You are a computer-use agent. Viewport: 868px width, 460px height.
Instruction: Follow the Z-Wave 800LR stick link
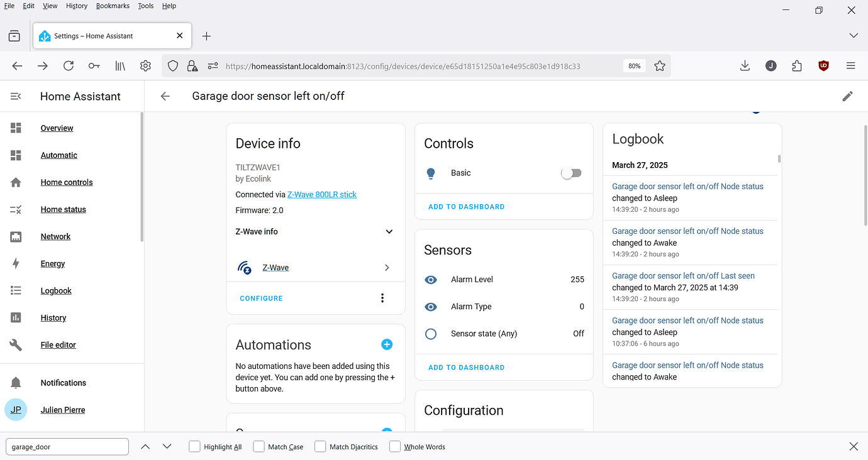click(322, 195)
